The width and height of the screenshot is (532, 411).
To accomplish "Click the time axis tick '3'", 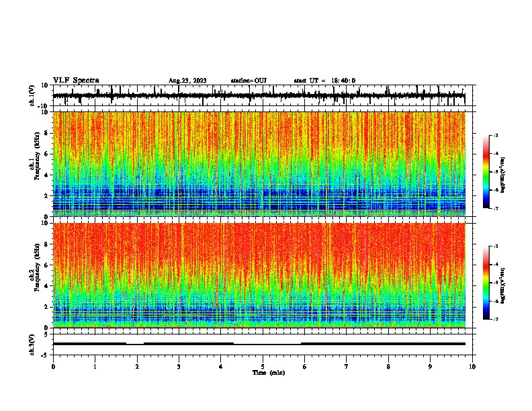I will (x=179, y=367).
